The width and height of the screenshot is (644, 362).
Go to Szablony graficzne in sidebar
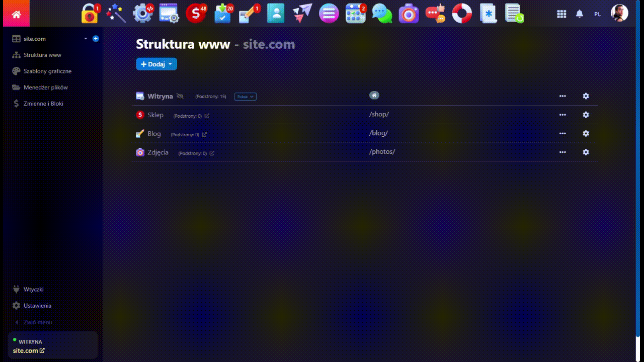click(x=47, y=71)
